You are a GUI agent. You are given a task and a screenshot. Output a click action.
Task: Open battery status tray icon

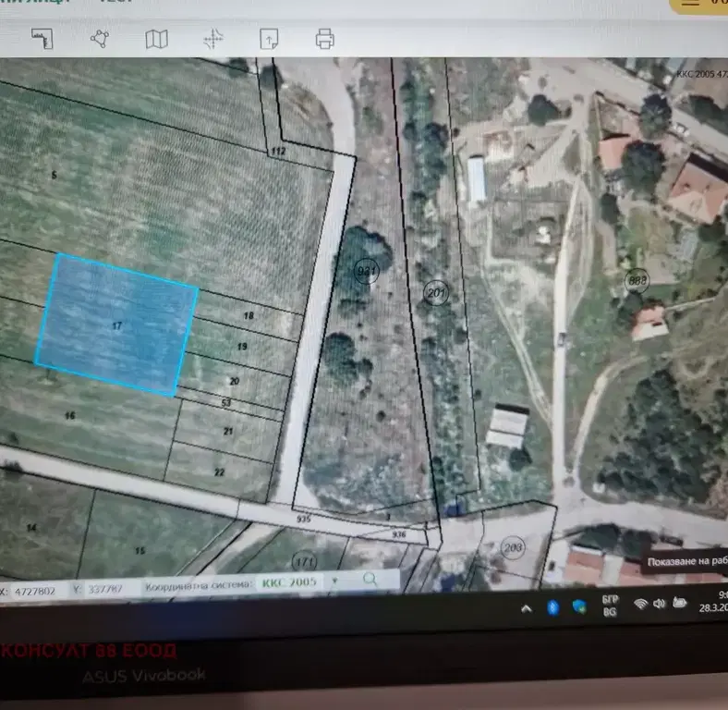pos(679,603)
